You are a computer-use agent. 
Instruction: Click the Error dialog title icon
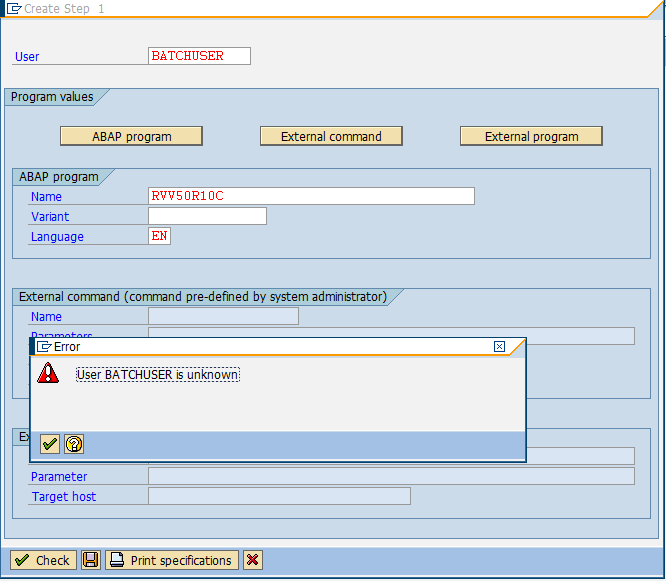click(44, 347)
